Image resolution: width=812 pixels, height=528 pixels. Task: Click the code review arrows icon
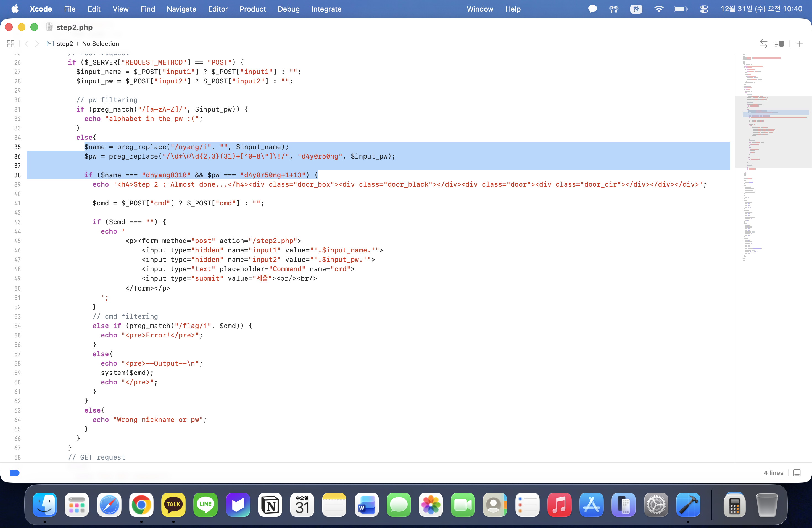coord(764,44)
